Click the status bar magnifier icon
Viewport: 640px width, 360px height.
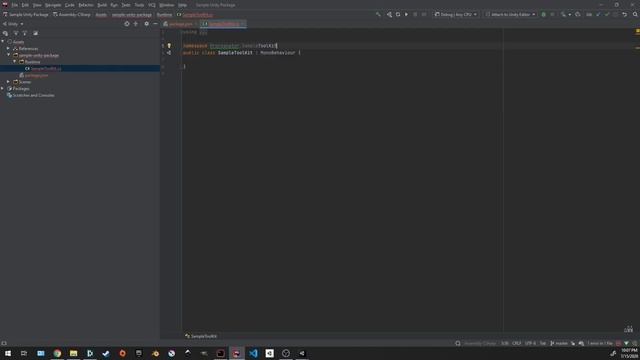(x=458, y=343)
